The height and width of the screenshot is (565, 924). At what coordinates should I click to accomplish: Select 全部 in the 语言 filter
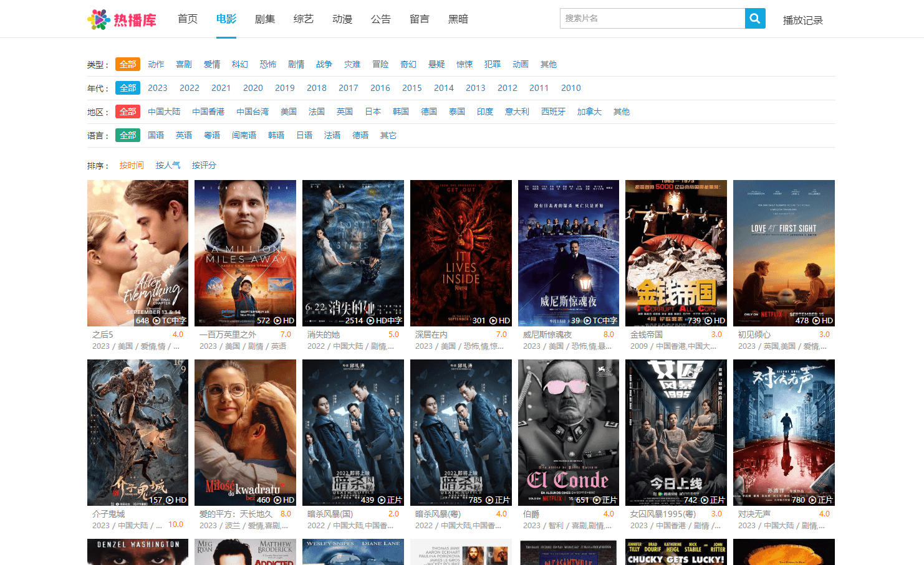pos(128,135)
